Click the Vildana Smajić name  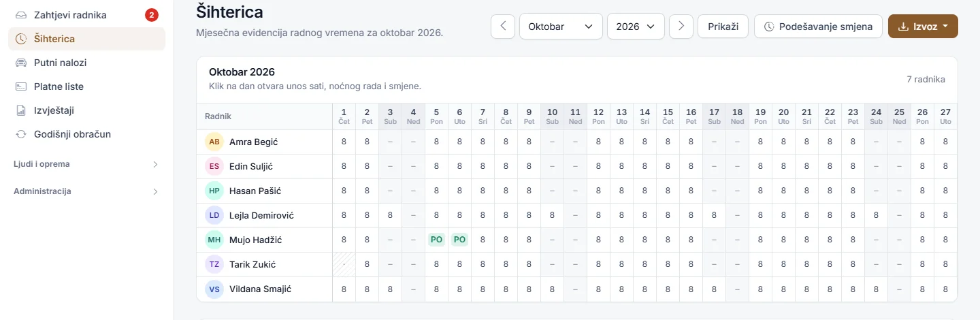tap(261, 289)
